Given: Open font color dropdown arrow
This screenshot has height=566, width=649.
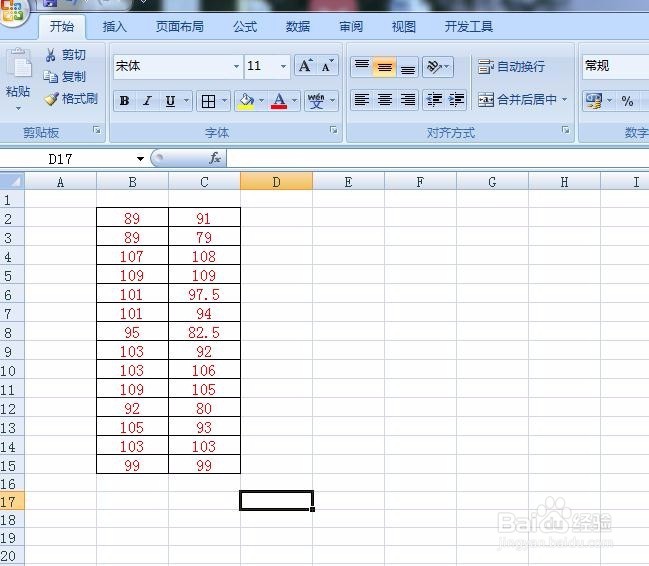Looking at the screenshot, I should pyautogui.click(x=294, y=101).
